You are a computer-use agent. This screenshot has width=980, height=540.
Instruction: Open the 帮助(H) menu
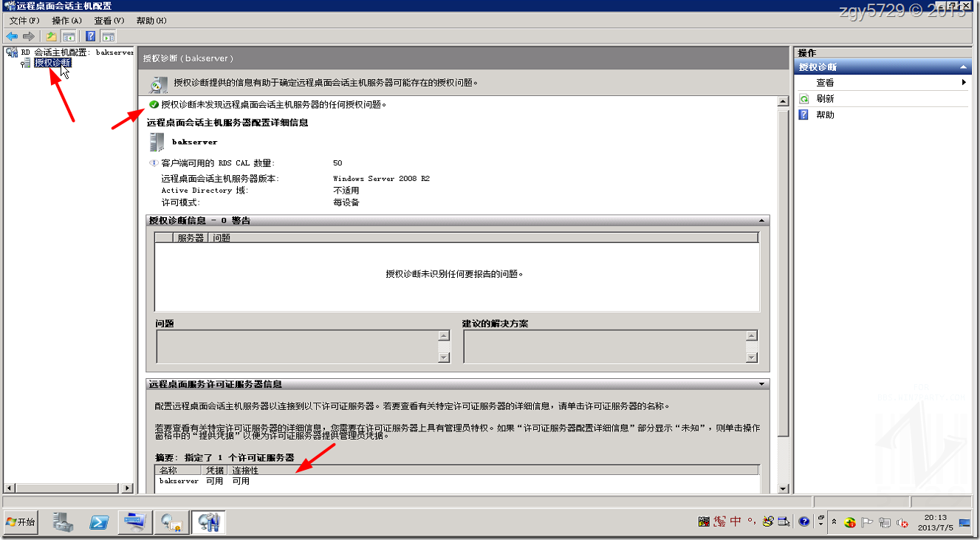click(x=151, y=21)
